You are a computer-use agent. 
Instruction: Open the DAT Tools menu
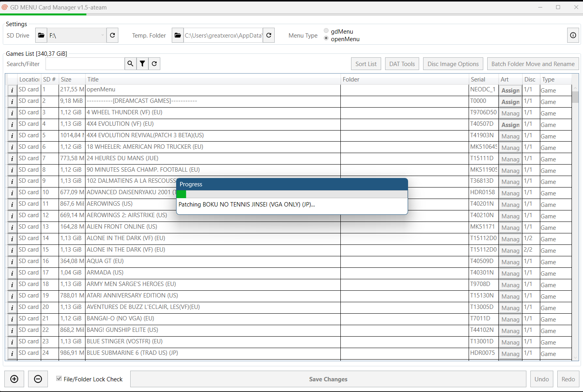click(x=402, y=64)
